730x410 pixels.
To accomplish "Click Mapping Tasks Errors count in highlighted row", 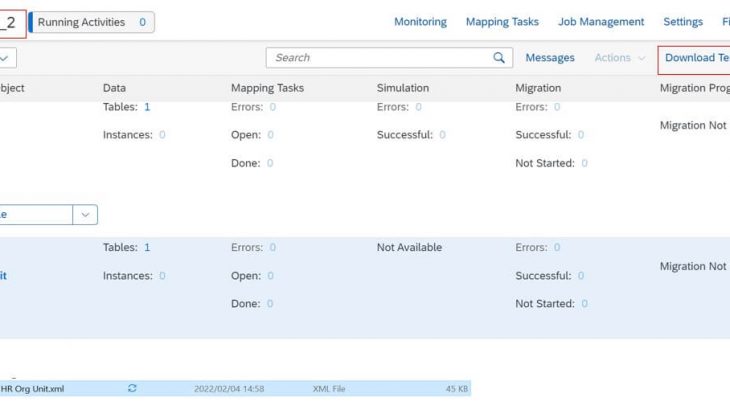I will [x=272, y=248].
